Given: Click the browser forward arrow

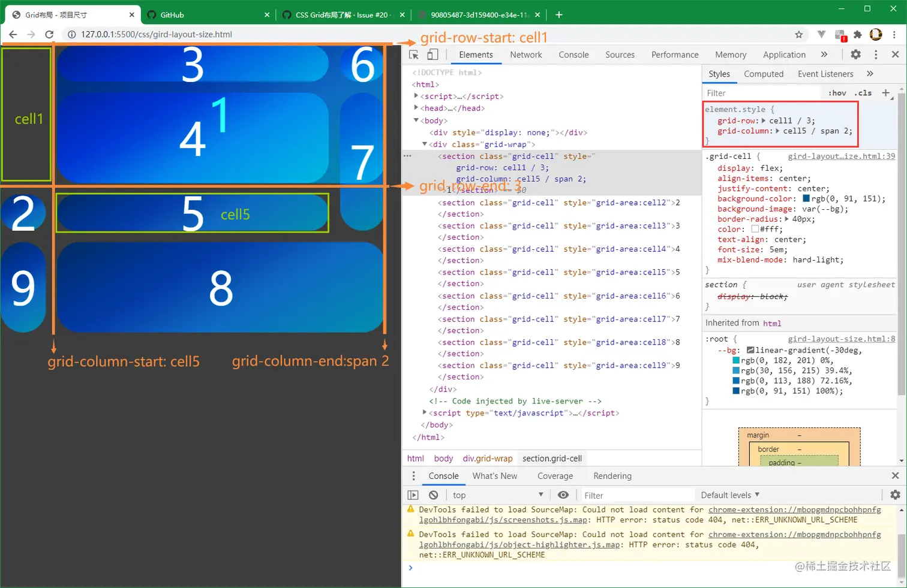Looking at the screenshot, I should coord(31,34).
